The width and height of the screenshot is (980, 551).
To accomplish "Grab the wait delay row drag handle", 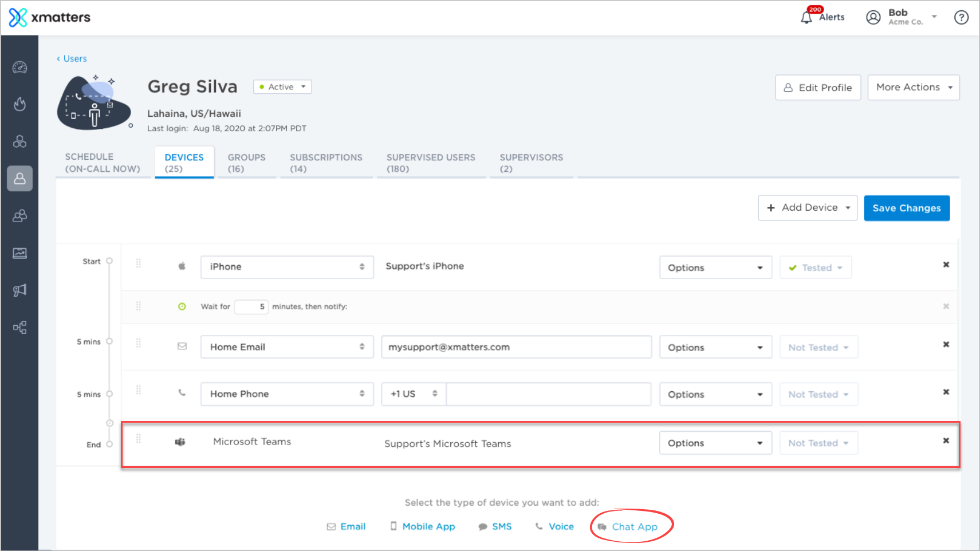I will pos(138,306).
